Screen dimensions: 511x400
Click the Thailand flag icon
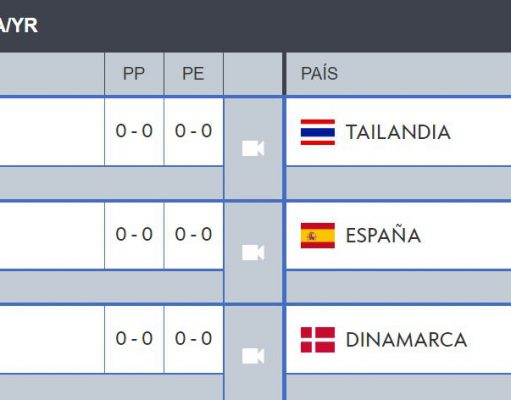318,132
